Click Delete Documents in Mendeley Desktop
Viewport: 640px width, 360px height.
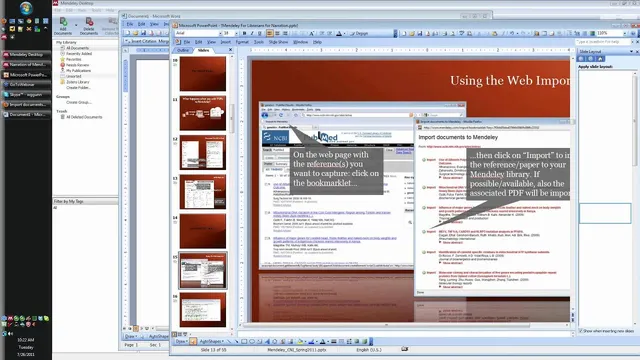click(89, 26)
